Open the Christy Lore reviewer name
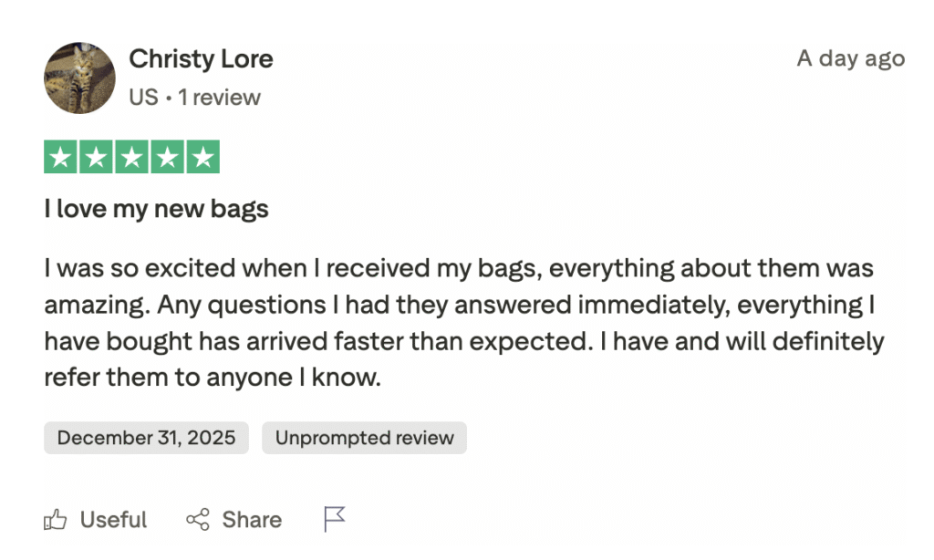The height and width of the screenshot is (560, 934). [x=201, y=59]
